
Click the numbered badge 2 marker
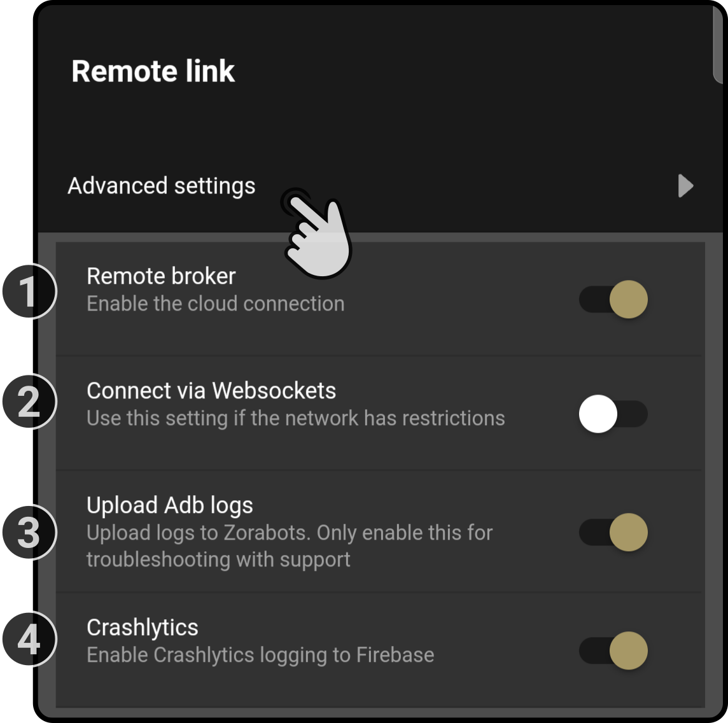pos(29,402)
